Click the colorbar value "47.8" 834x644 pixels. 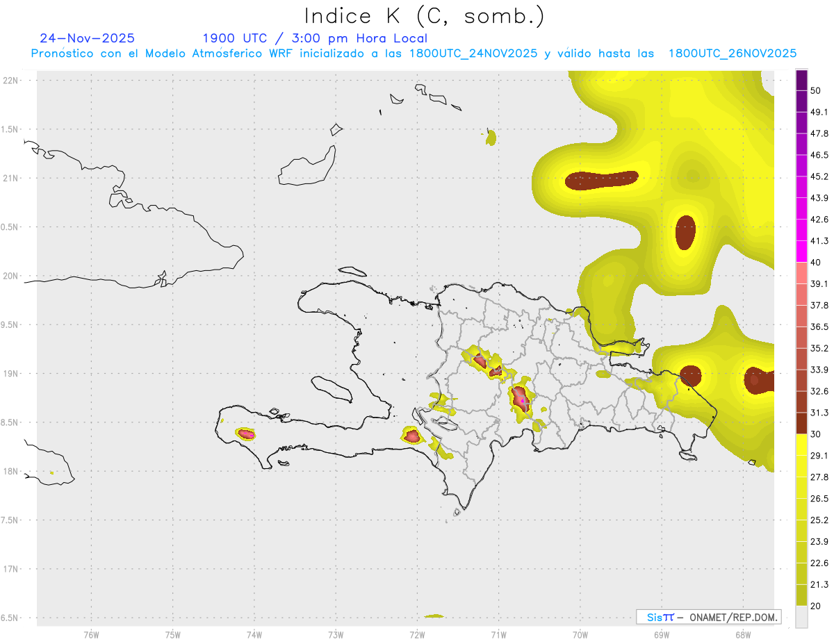(x=819, y=133)
